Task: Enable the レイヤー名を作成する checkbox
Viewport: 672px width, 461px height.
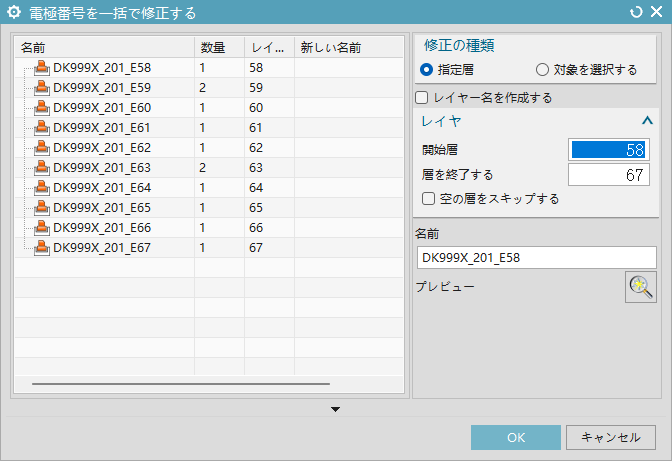Action: pyautogui.click(x=422, y=98)
